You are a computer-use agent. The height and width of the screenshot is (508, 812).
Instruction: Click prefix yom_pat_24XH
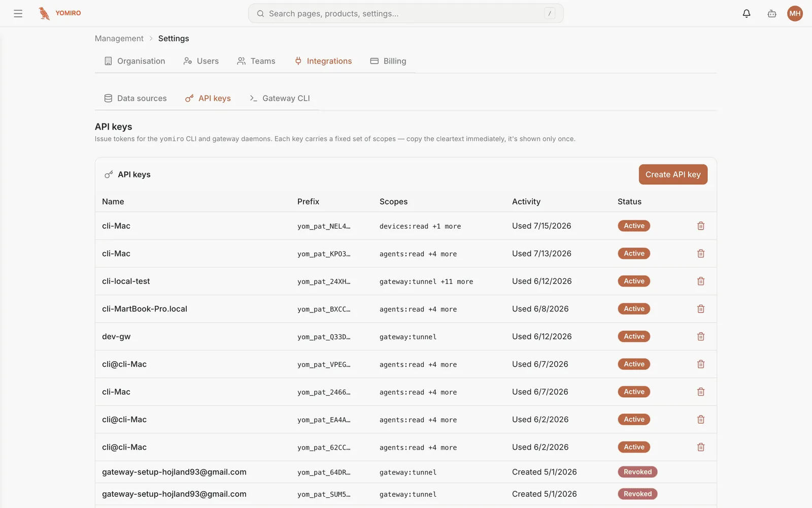[x=324, y=282]
